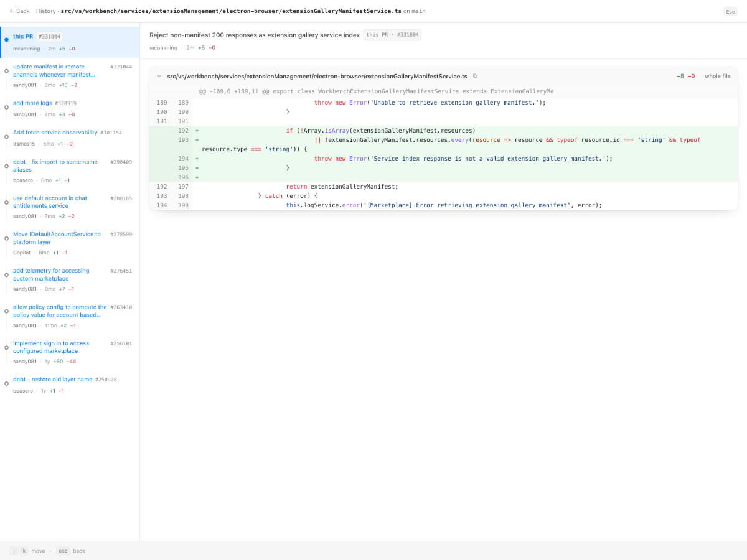
Task: Click the #320919 PR number
Action: (x=66, y=103)
